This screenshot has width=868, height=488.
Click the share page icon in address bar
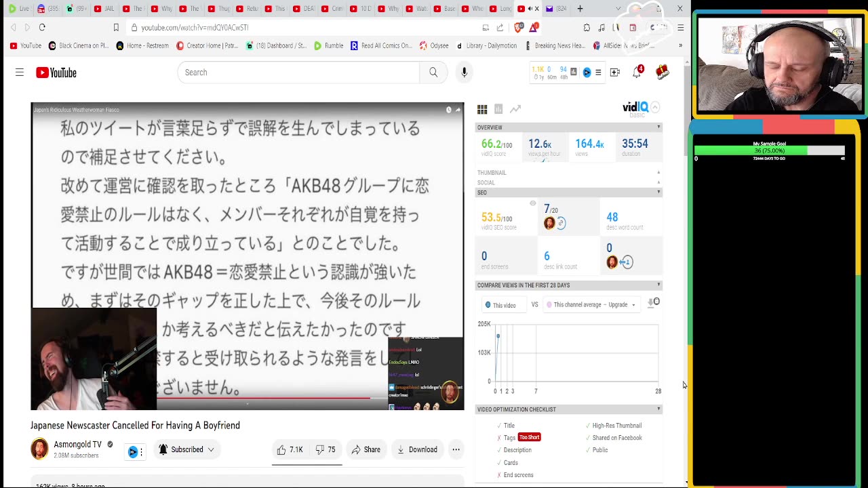pyautogui.click(x=500, y=27)
